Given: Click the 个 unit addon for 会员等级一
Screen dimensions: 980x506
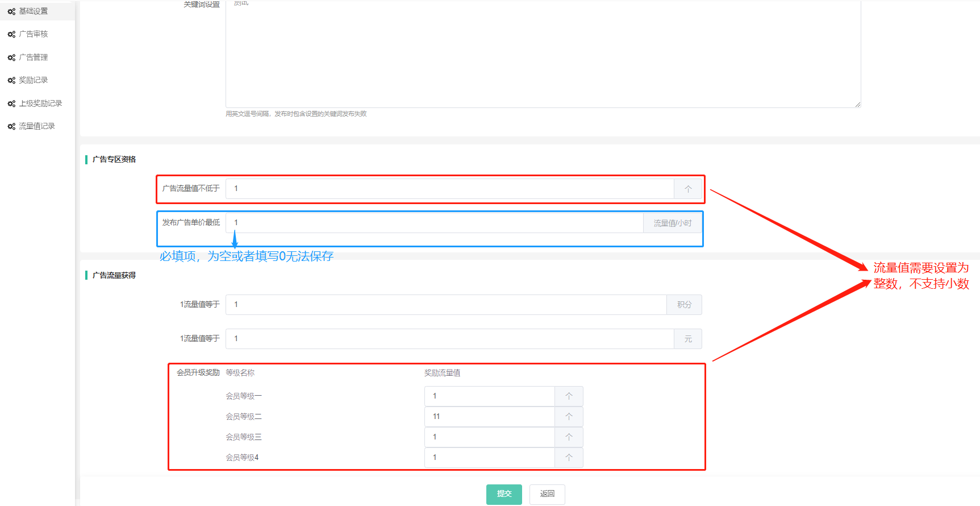Looking at the screenshot, I should (x=569, y=396).
